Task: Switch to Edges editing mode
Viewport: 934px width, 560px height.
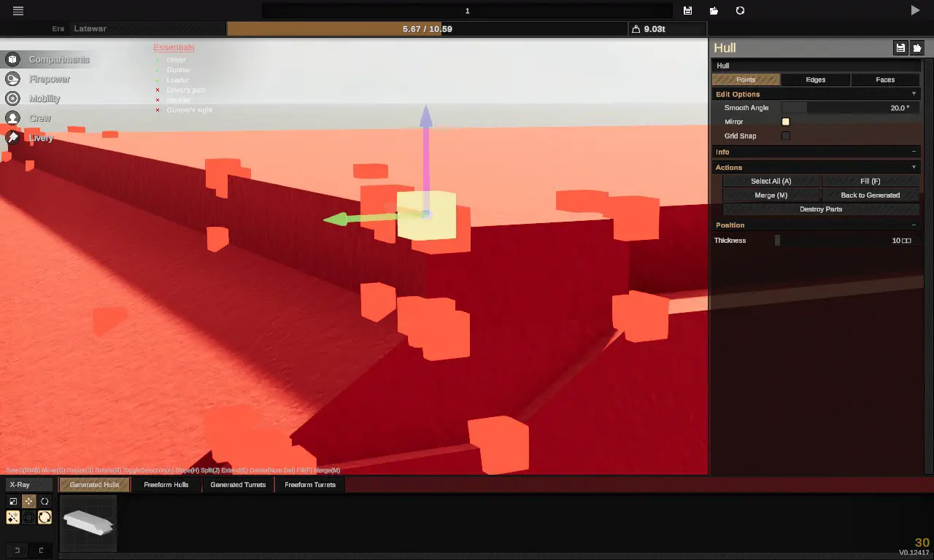Action: (x=816, y=79)
